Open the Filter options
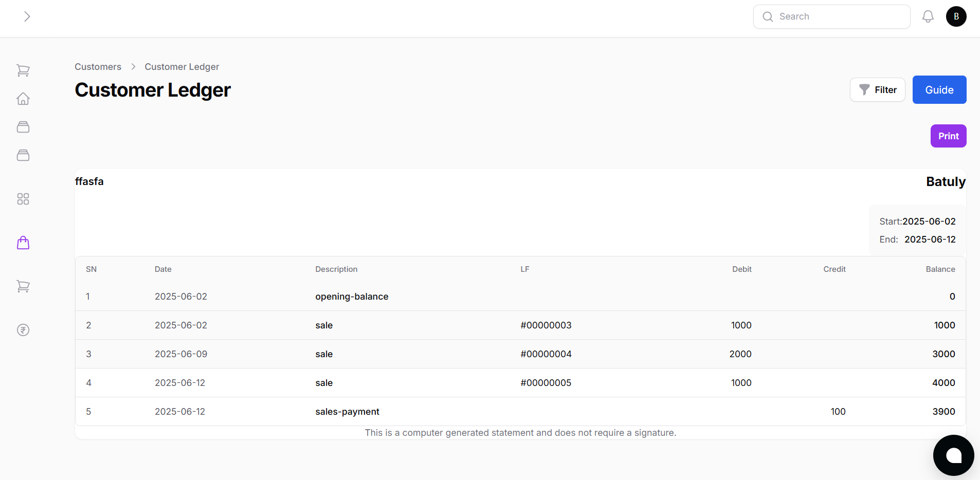This screenshot has height=480, width=980. [x=877, y=89]
